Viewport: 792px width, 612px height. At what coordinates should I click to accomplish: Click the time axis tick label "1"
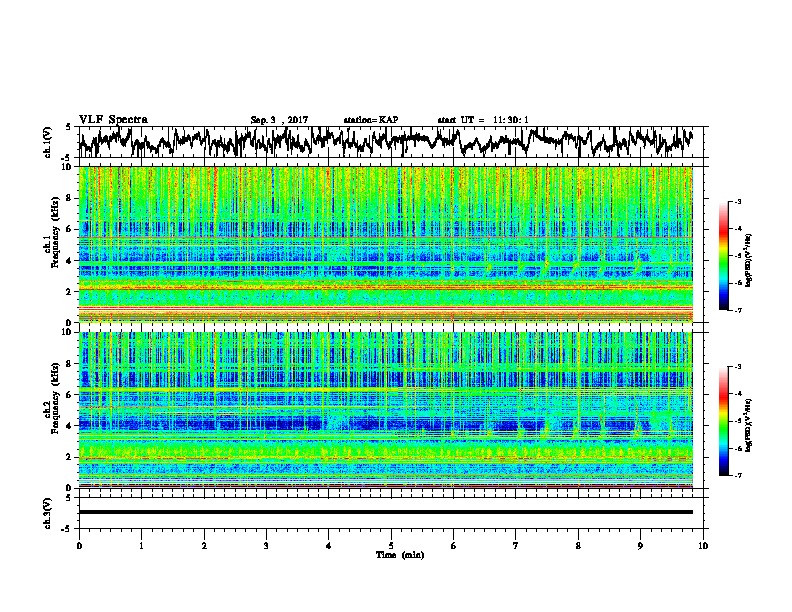(141, 546)
